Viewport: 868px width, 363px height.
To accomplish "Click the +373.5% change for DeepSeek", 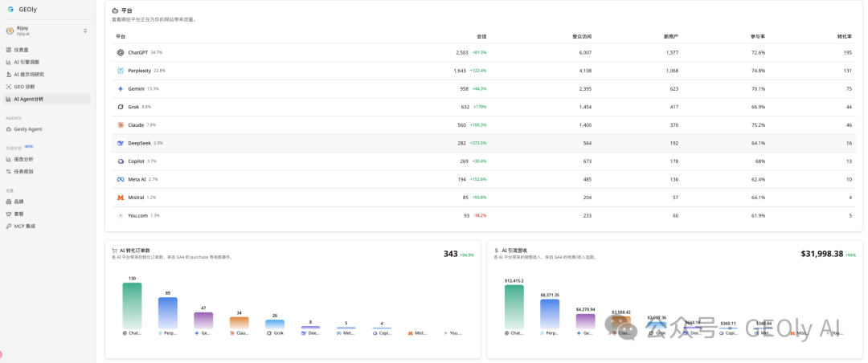I will (x=478, y=143).
